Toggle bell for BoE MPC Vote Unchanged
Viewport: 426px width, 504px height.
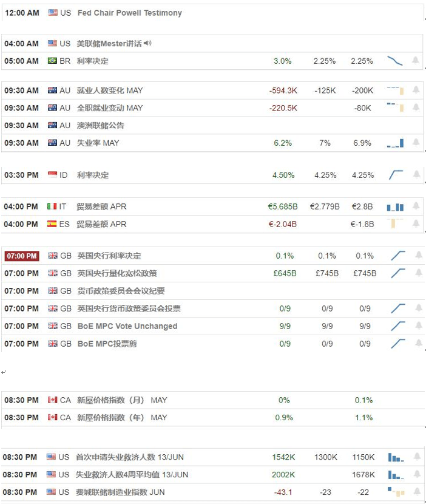point(419,325)
